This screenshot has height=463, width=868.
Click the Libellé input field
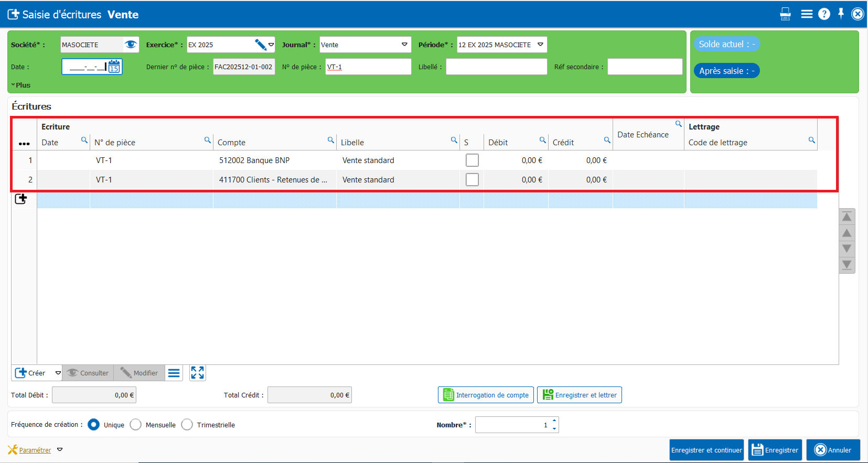tap(496, 67)
